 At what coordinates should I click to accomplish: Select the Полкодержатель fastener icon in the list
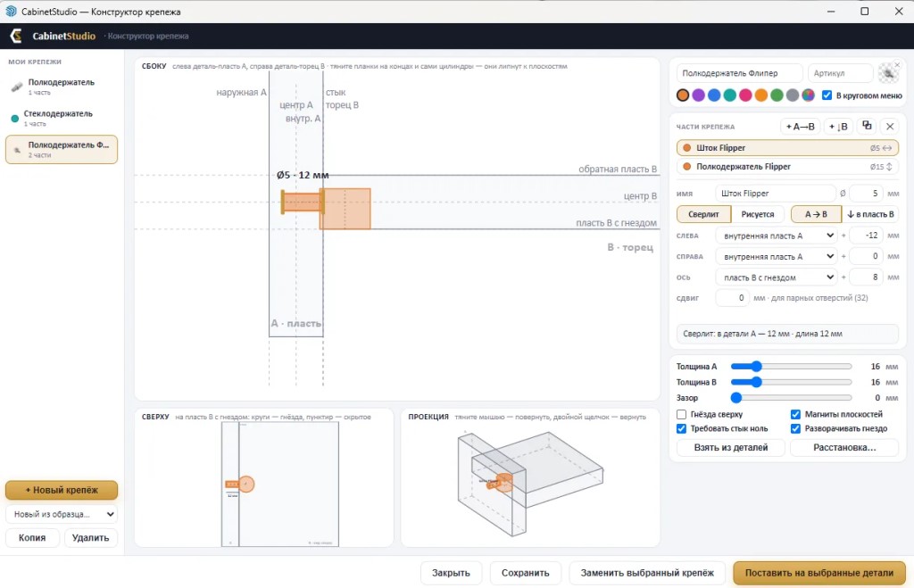pos(17,87)
